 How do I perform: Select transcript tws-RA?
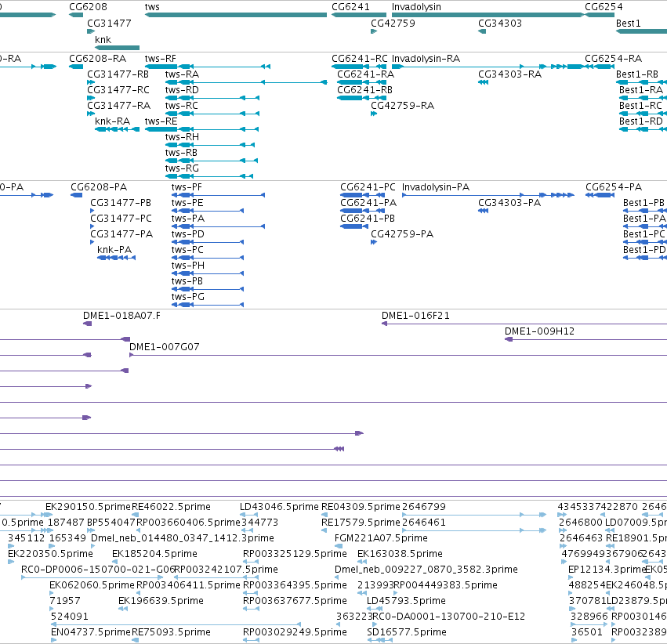click(x=246, y=82)
